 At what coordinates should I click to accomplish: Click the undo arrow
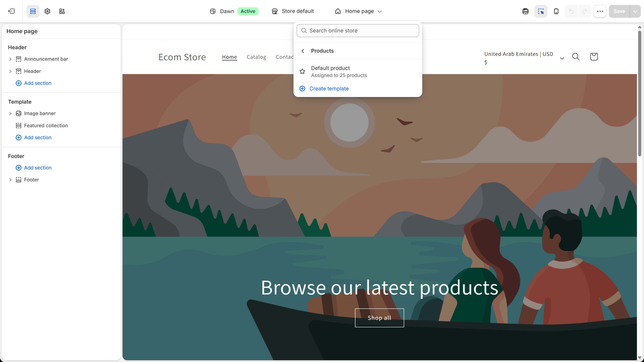click(572, 11)
